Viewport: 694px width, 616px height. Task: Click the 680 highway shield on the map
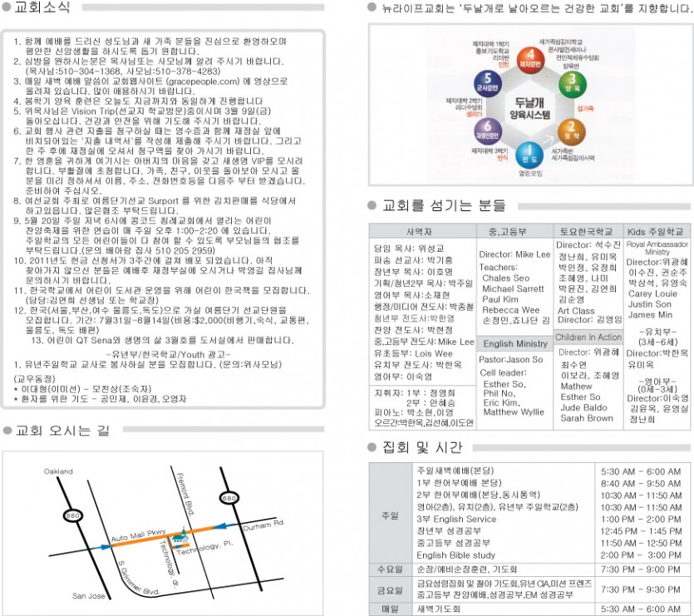(x=229, y=498)
